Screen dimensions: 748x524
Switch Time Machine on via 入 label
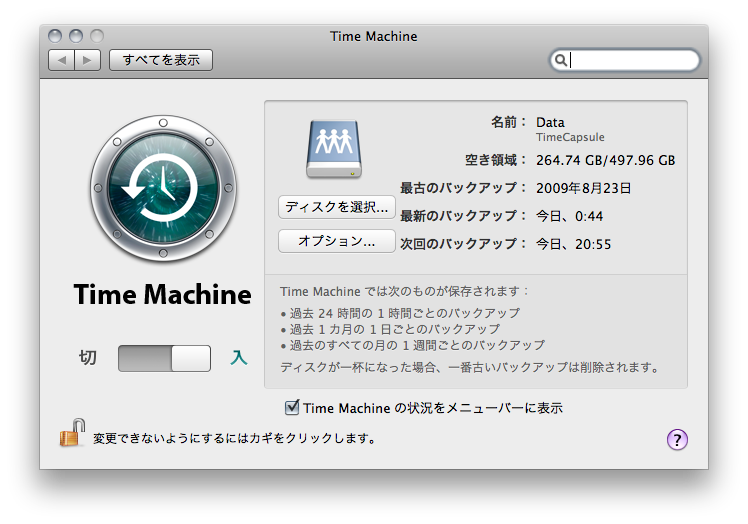click(239, 357)
